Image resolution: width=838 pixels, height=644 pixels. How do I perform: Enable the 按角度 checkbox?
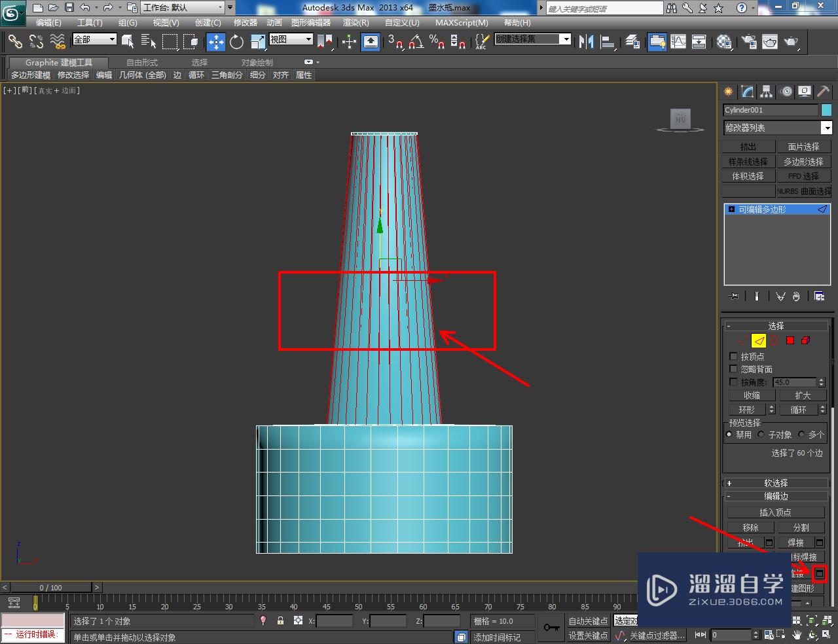pyautogui.click(x=733, y=382)
